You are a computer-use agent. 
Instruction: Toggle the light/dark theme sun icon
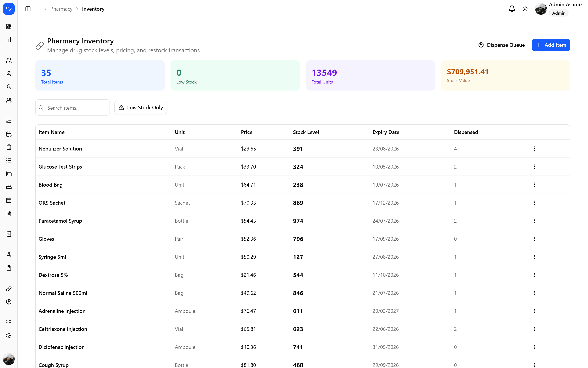tap(525, 9)
